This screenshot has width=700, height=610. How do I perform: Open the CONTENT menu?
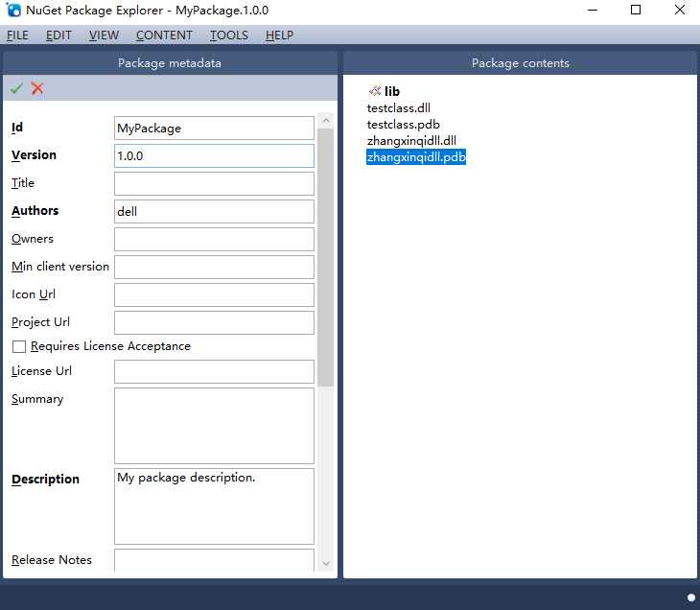(164, 35)
